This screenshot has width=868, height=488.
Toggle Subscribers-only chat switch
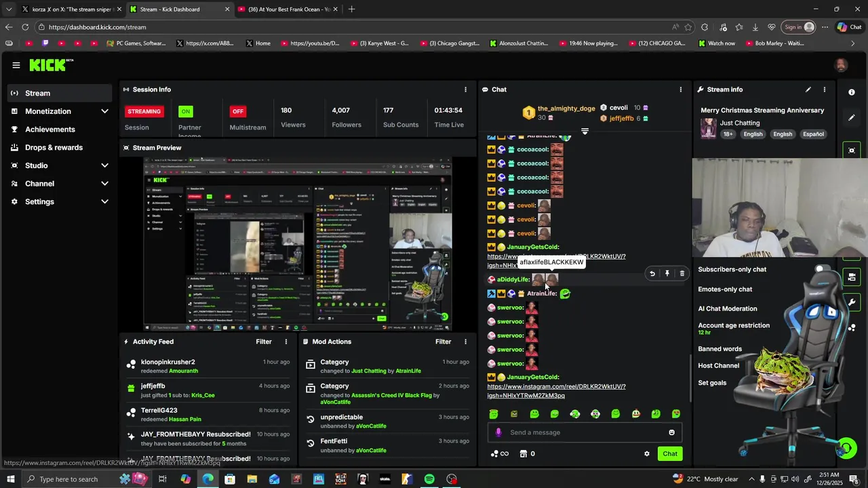[824, 270]
